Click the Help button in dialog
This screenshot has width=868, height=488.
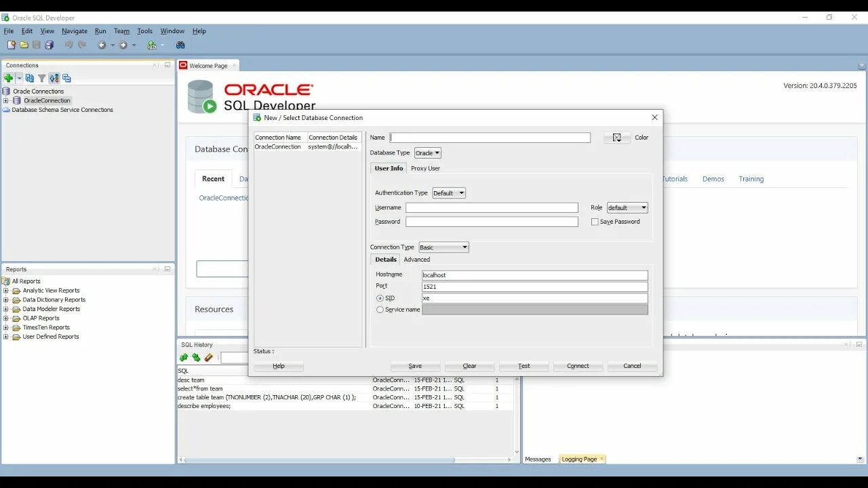[279, 366]
